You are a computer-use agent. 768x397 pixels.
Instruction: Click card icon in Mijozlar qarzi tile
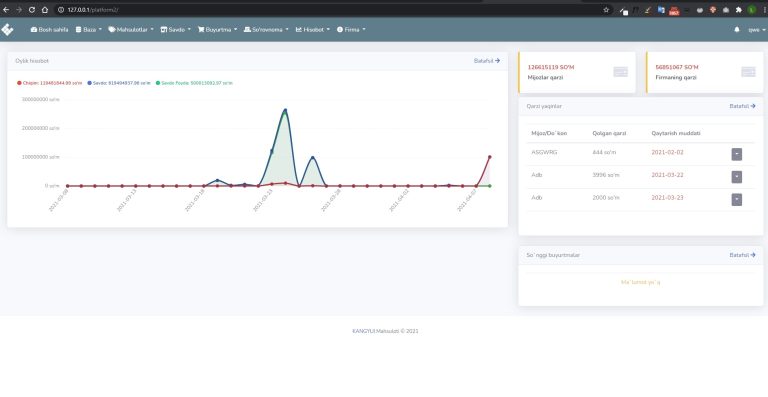click(620, 72)
